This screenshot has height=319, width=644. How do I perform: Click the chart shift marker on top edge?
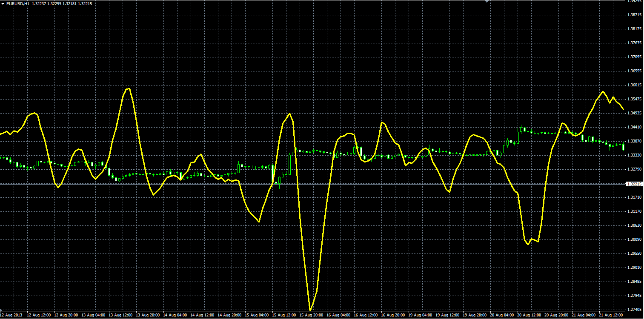point(487,2)
